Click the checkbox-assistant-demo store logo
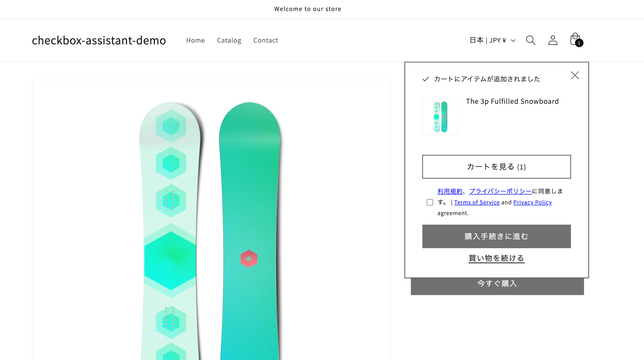 point(99,40)
